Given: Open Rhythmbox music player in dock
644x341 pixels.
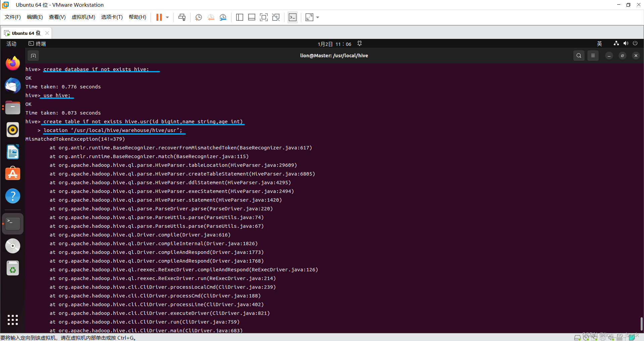Looking at the screenshot, I should coord(13,130).
